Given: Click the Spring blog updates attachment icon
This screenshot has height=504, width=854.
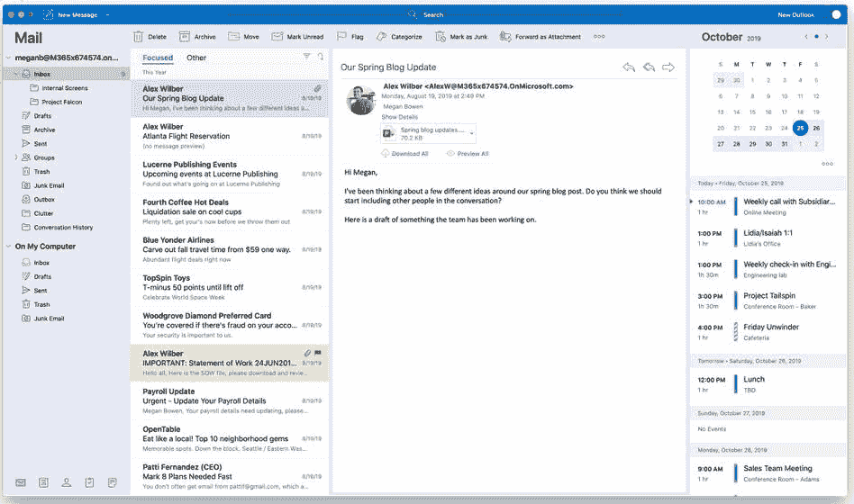Looking at the screenshot, I should pyautogui.click(x=388, y=133).
